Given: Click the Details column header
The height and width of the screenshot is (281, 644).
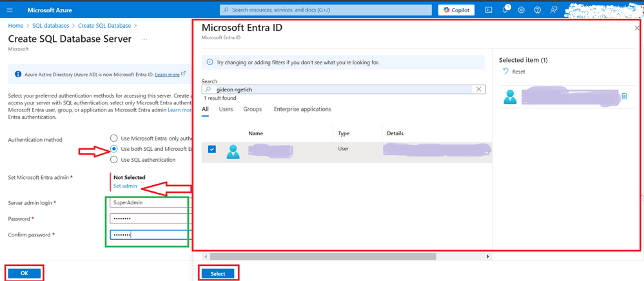Looking at the screenshot, I should 395,133.
